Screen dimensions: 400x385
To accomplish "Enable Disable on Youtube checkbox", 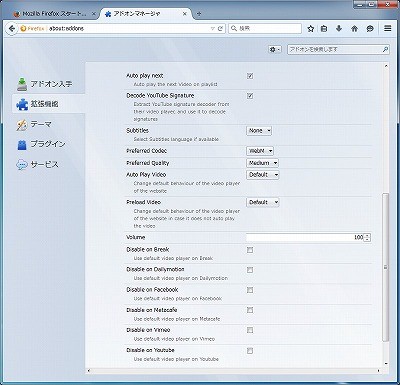I will [x=250, y=350].
